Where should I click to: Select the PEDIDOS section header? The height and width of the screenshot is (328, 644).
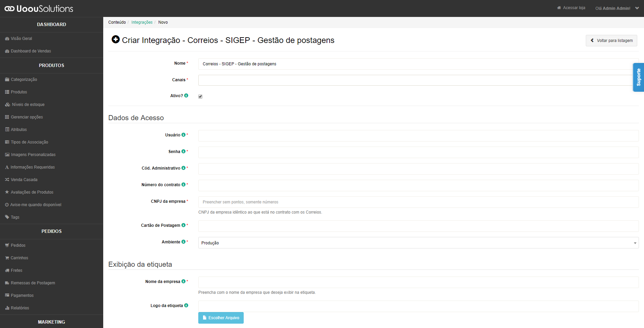[51, 231]
